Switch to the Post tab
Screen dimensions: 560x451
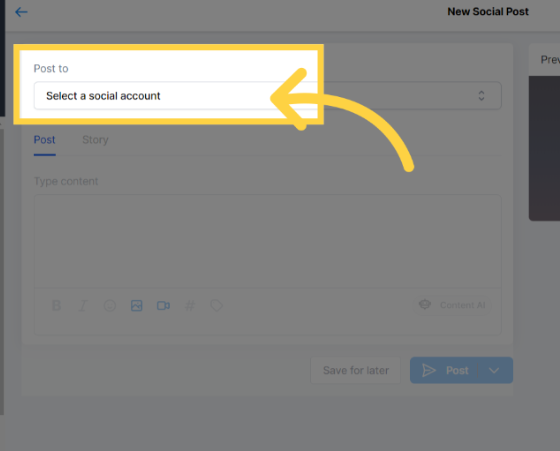coord(45,140)
